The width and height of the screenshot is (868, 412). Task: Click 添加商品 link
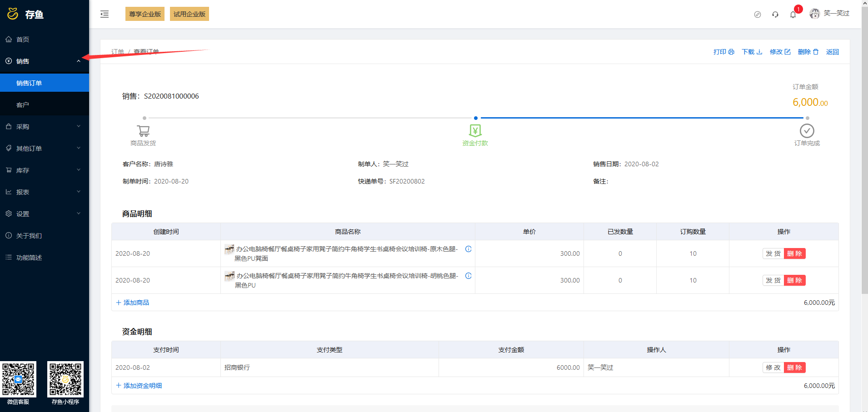point(133,303)
